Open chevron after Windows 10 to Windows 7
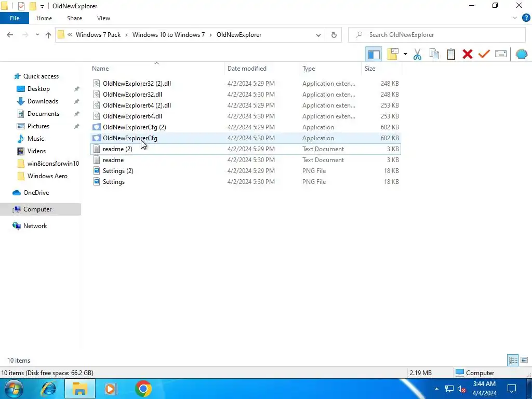 (211, 35)
